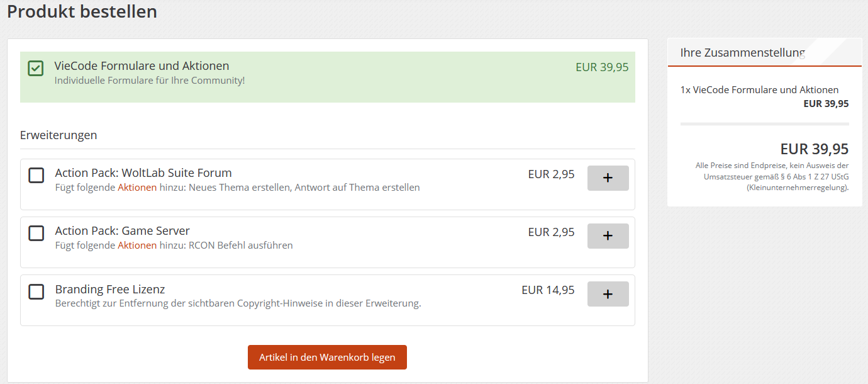
Task: Click the large bold EUR 39,95 total
Action: pyautogui.click(x=814, y=149)
